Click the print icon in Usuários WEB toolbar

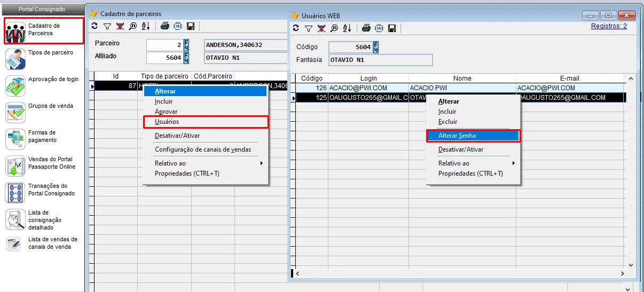(x=366, y=28)
